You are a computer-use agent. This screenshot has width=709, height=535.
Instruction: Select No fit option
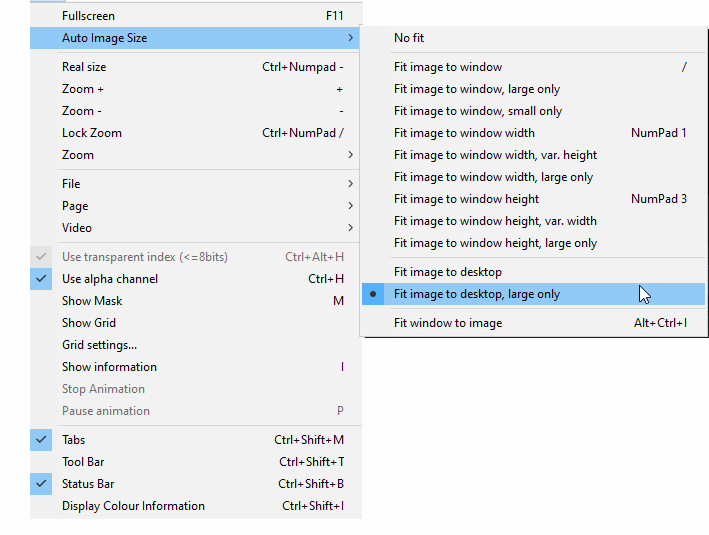click(409, 38)
